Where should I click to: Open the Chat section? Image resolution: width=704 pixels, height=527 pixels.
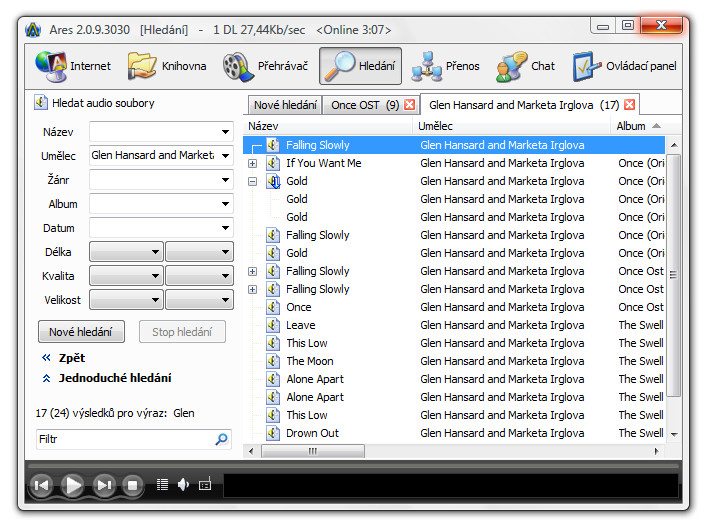tap(525, 66)
